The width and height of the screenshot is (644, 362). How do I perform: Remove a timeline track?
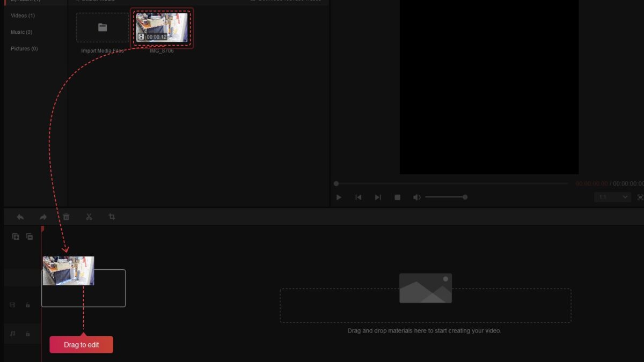(30, 237)
